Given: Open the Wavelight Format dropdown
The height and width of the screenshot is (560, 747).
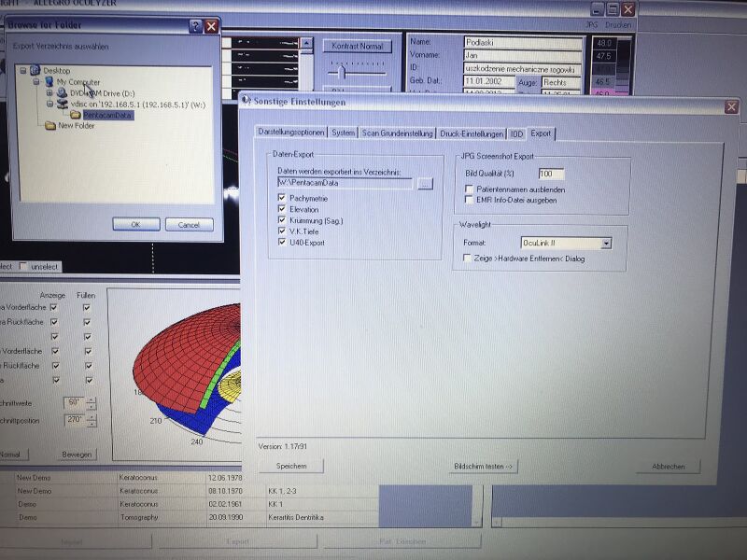Looking at the screenshot, I should [x=606, y=243].
